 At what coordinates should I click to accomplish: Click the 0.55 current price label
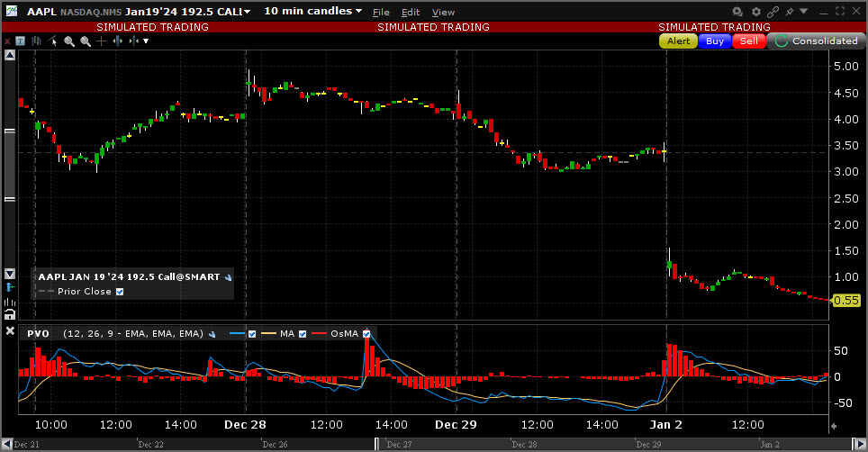pyautogui.click(x=845, y=301)
